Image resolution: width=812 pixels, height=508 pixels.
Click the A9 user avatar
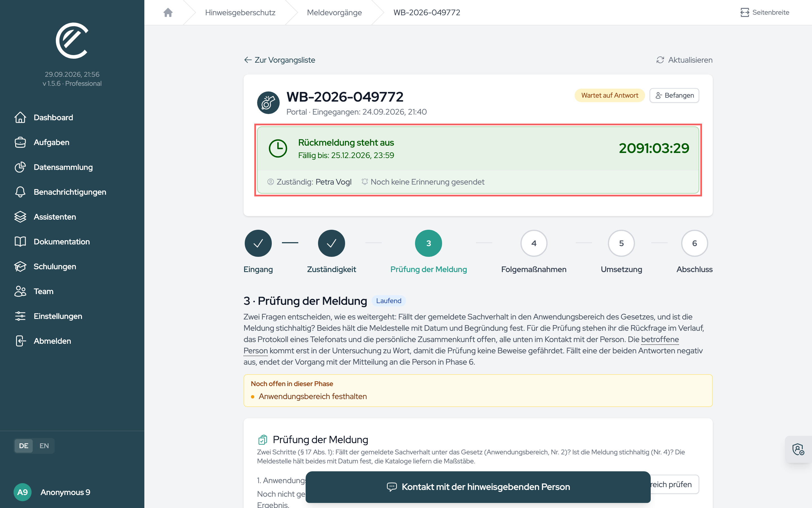tap(23, 492)
